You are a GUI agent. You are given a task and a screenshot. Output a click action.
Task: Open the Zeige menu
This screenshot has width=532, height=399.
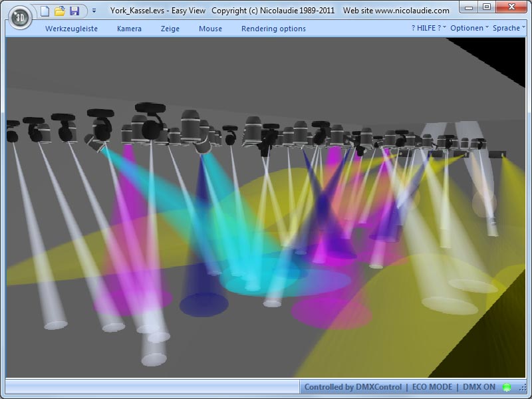click(170, 29)
